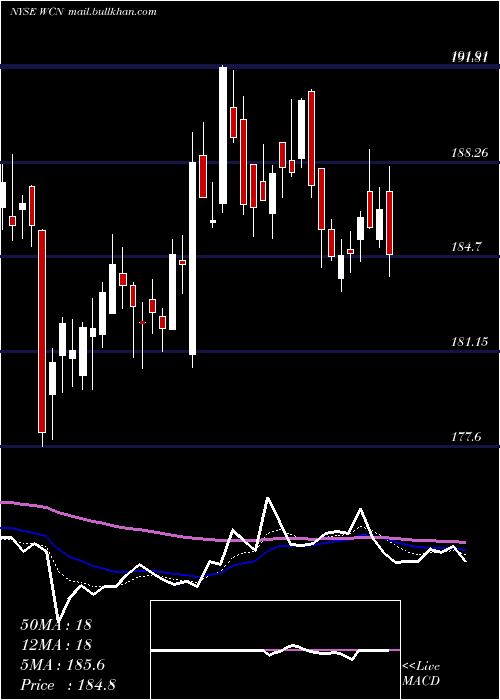The image size is (500, 700).
Task: Click the 184.7 price level label
Action: point(466,246)
